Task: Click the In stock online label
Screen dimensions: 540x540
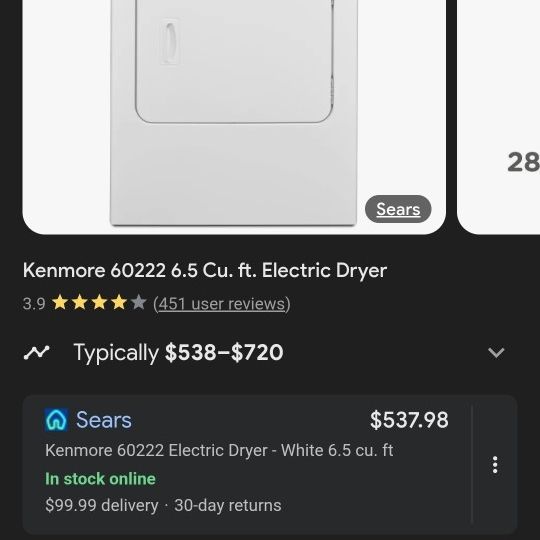Action: tap(100, 479)
